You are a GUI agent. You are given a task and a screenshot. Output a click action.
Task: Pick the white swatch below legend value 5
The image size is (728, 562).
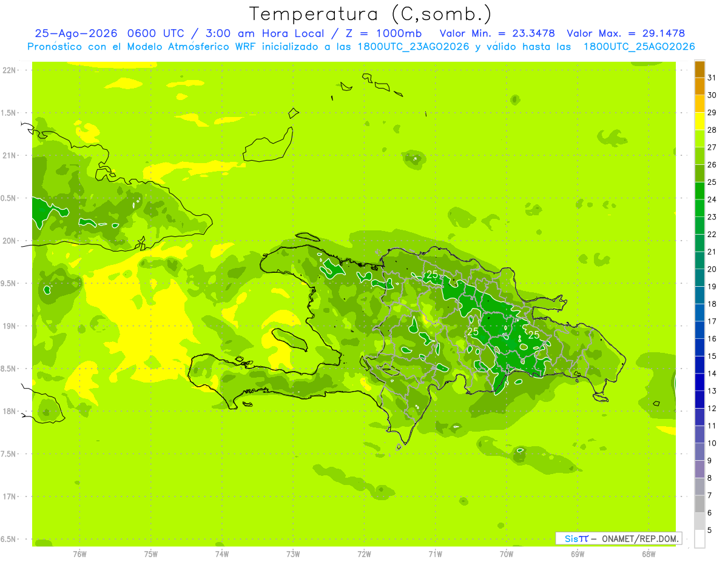[x=700, y=539]
